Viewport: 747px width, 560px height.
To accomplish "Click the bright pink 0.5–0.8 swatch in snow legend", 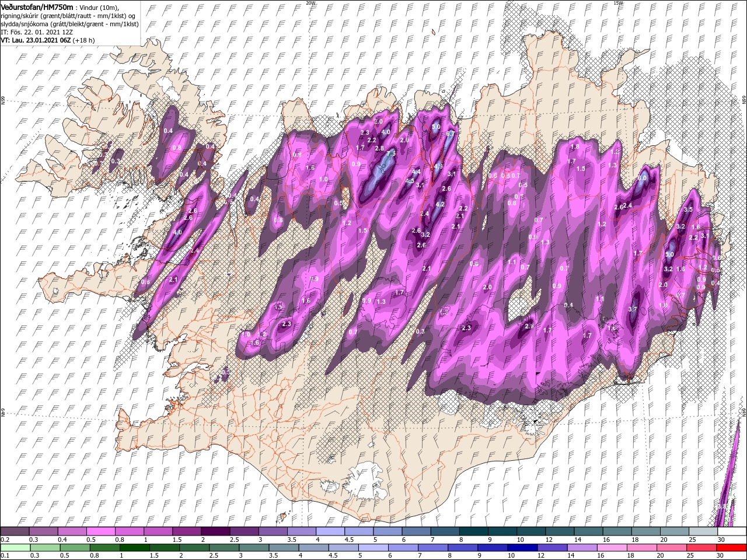I will tap(101, 531).
